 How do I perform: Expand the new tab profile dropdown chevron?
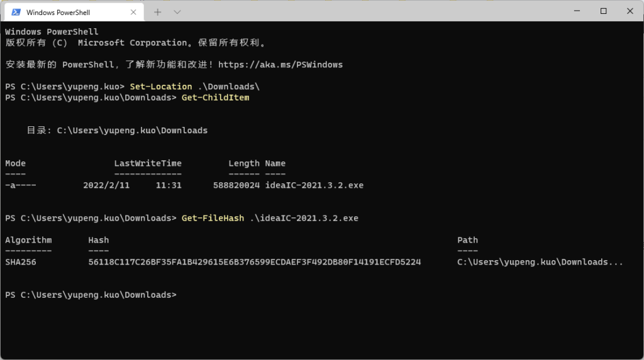point(177,13)
